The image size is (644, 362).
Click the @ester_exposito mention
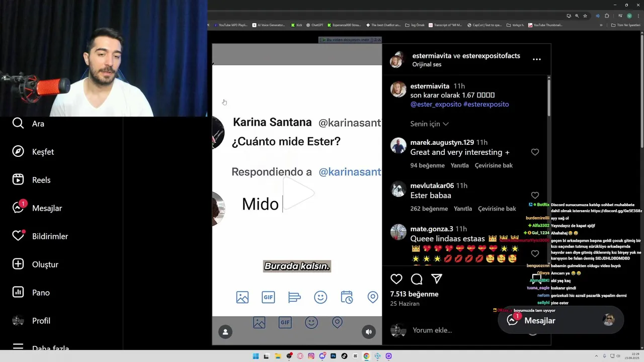(436, 104)
